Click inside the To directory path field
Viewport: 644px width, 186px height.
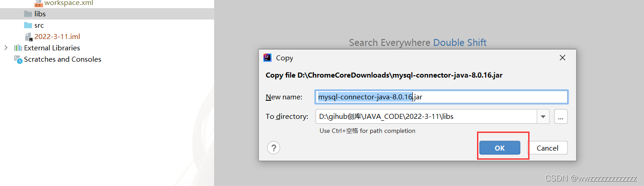(x=426, y=117)
